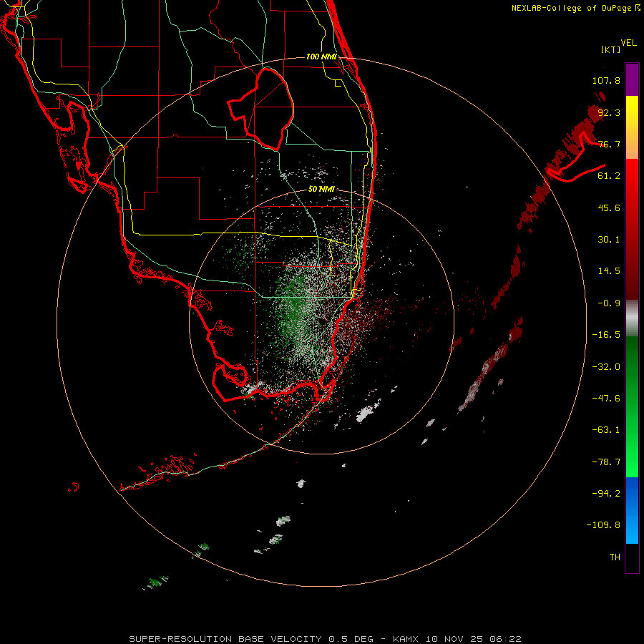Click the VEL legend title
Screen dimensions: 644x644
pyautogui.click(x=628, y=42)
